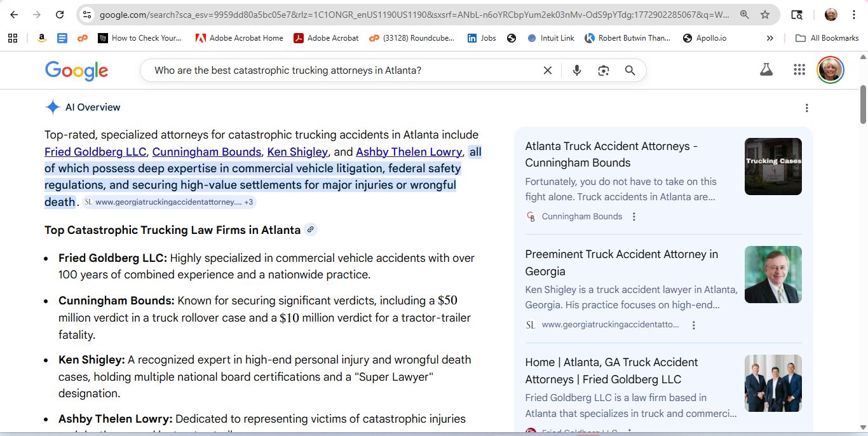Click the bold Ken Shigley bullet text
Viewport: 868px width, 436px height.
pos(92,360)
